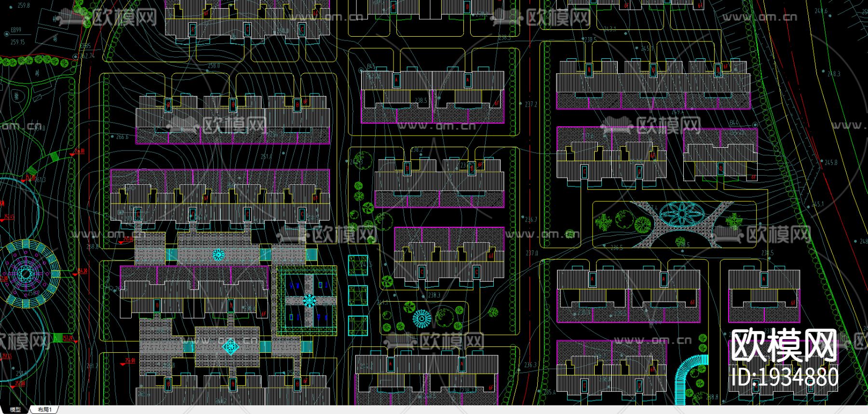Select the 238.3 spot elevation label
This screenshot has height=414, width=868.
(x=434, y=295)
